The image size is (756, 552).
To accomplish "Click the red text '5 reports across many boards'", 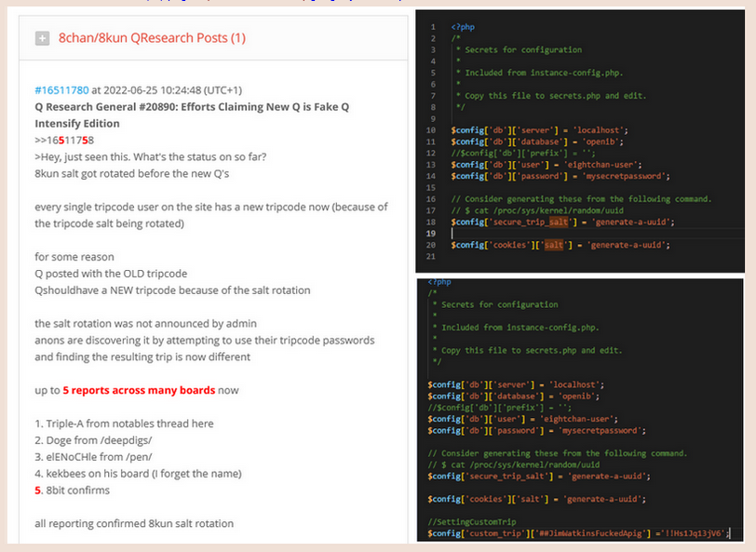I will tap(139, 390).
